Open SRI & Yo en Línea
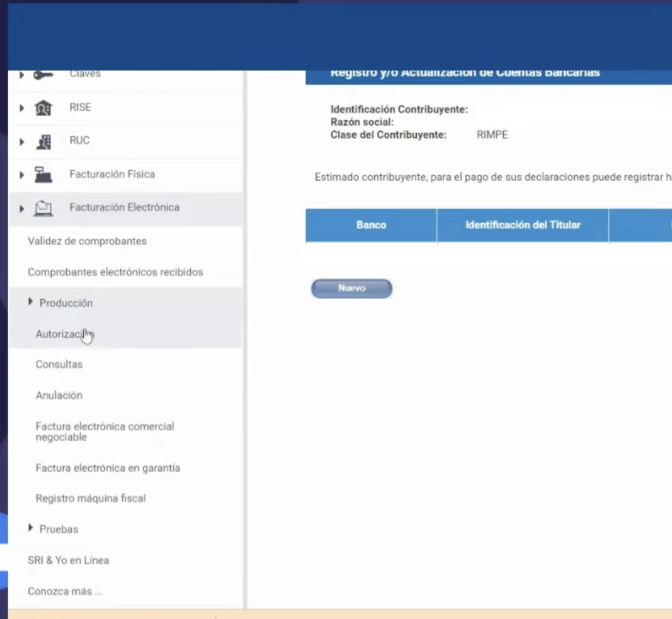This screenshot has height=619, width=672. click(68, 560)
